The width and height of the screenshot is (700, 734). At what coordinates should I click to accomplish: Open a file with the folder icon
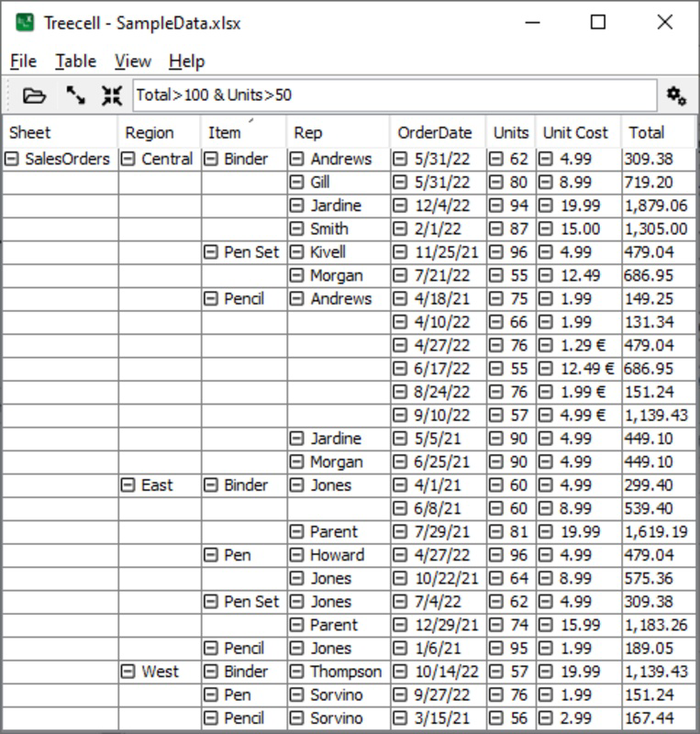[34, 95]
